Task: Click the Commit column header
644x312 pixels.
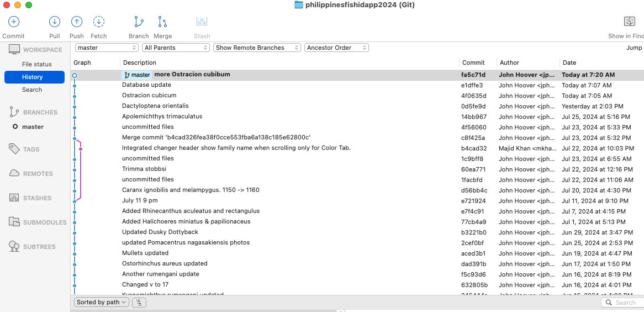Action: pos(473,63)
